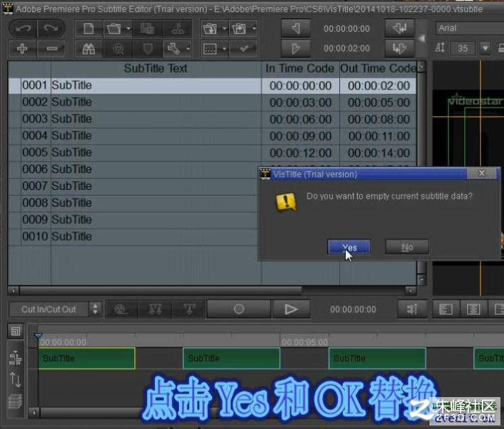Screen dimensions: 504x429
Task: Select subtitle row 0001
Action: (x=212, y=85)
